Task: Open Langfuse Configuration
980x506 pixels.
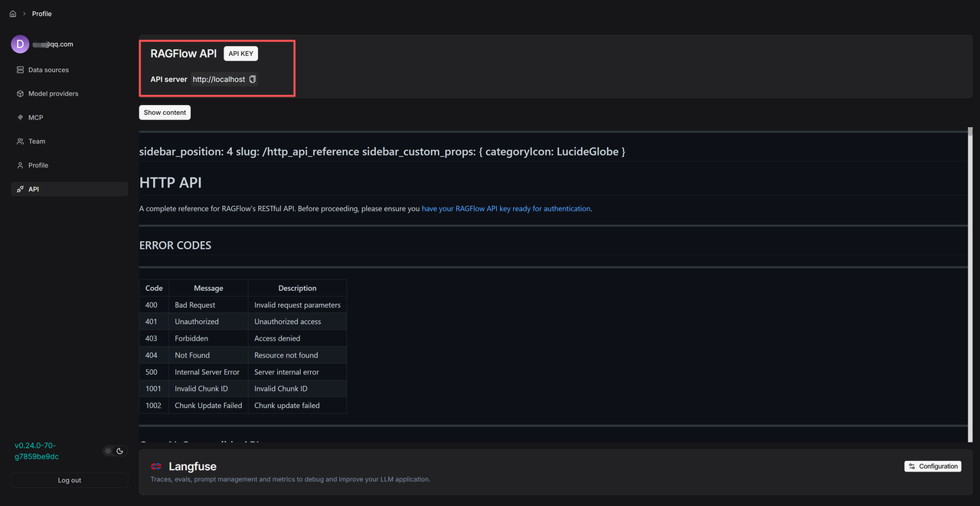Action: coord(933,466)
